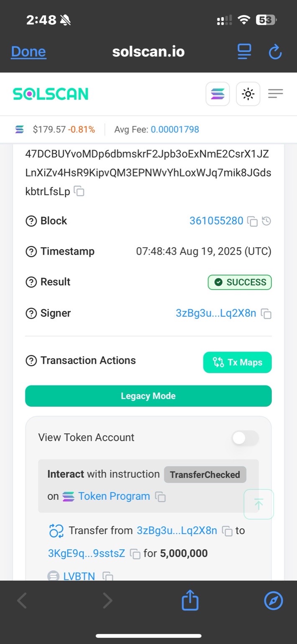This screenshot has width=297, height=644.
Task: Switch light/dark theme with sun icon
Action: pyautogui.click(x=248, y=94)
